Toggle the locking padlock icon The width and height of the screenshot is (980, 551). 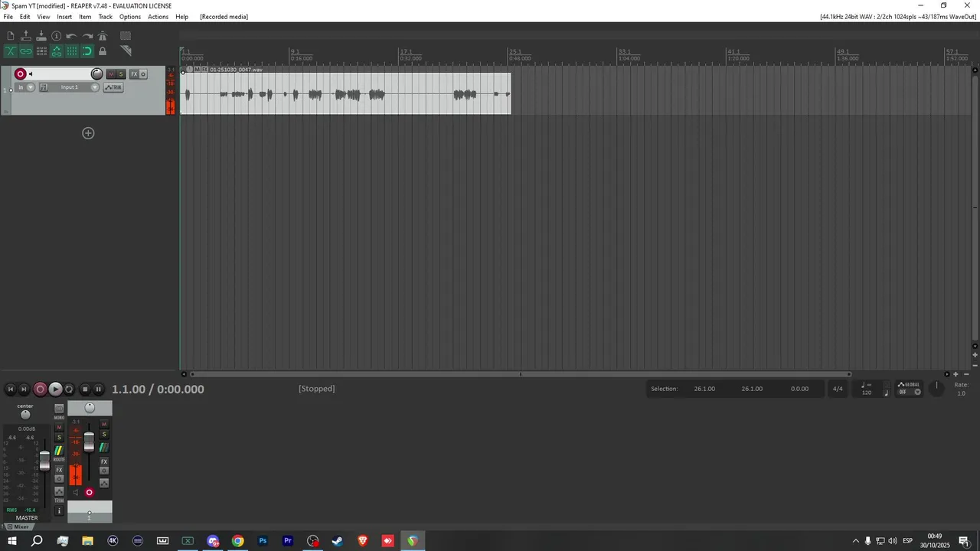click(x=103, y=51)
